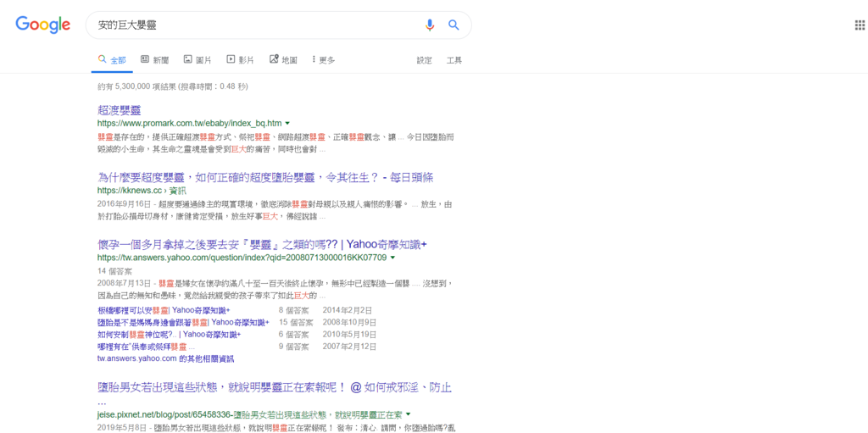Open sublink 板橋哪裡可以安嬰靈
Image resolution: width=868 pixels, height=433 pixels.
pyautogui.click(x=164, y=310)
